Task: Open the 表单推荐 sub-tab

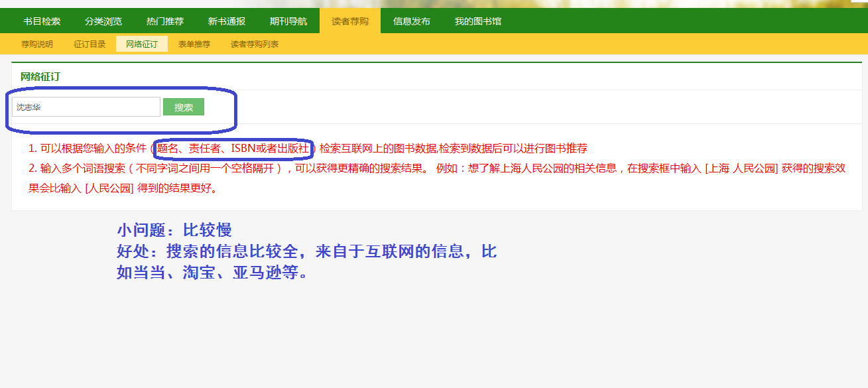Action: click(x=194, y=44)
